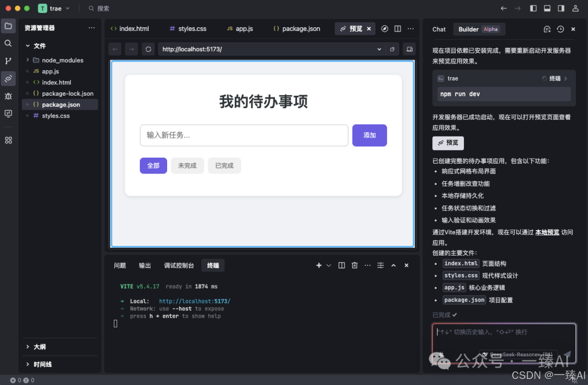Click the navigate back arrow in title bar
Viewport: 588px width, 385px height.
pyautogui.click(x=504, y=8)
